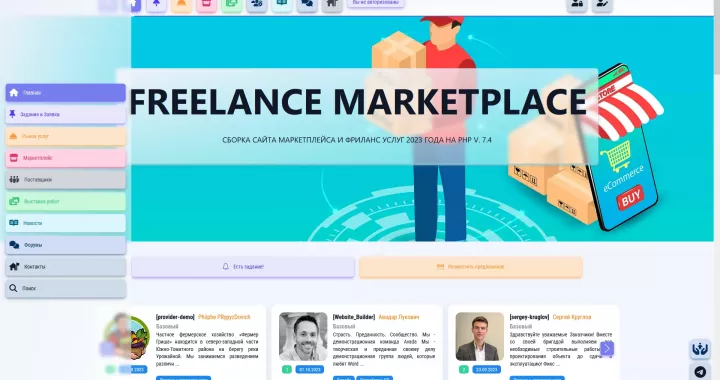Click the FREELANCE MARKETPLACE banner heading

point(358,101)
